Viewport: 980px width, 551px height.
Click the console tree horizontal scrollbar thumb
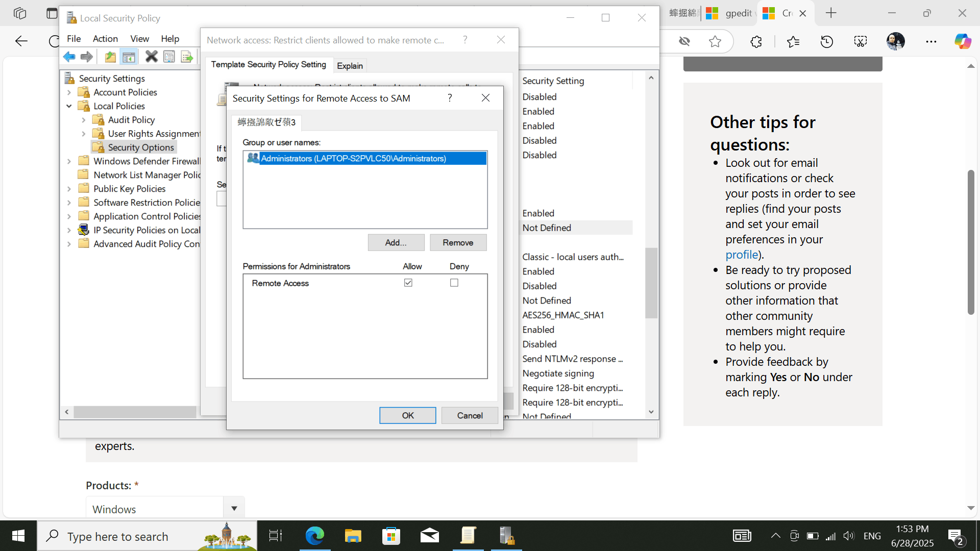135,412
